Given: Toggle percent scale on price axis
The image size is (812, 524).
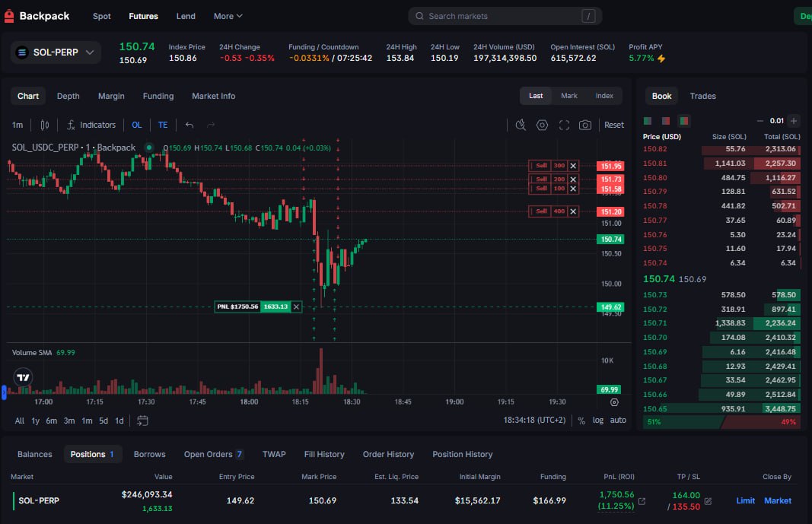Looking at the screenshot, I should pos(581,421).
